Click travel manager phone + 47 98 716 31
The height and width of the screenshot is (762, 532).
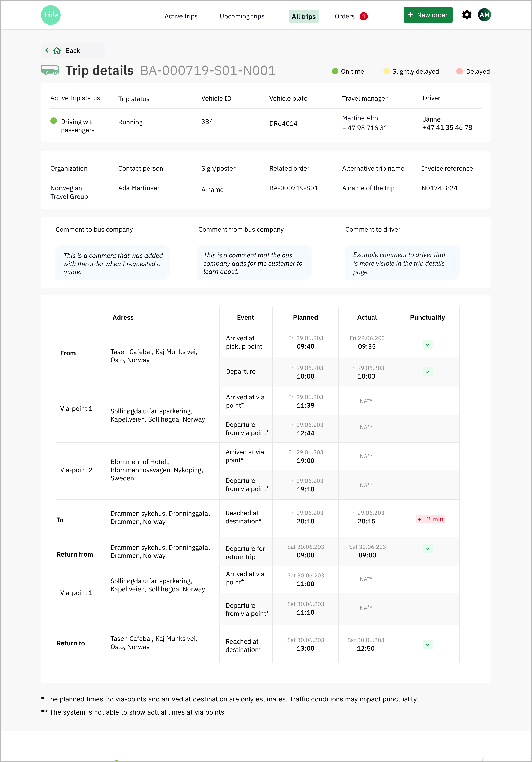[365, 128]
